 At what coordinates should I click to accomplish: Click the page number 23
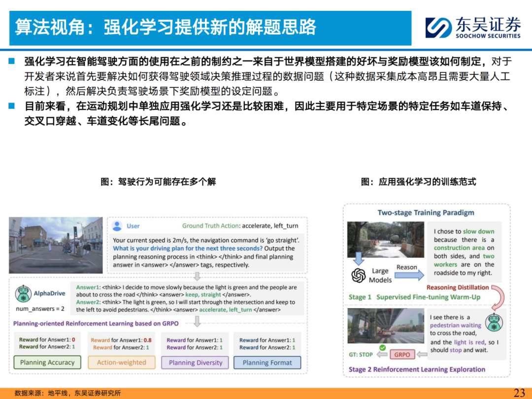[x=519, y=393]
